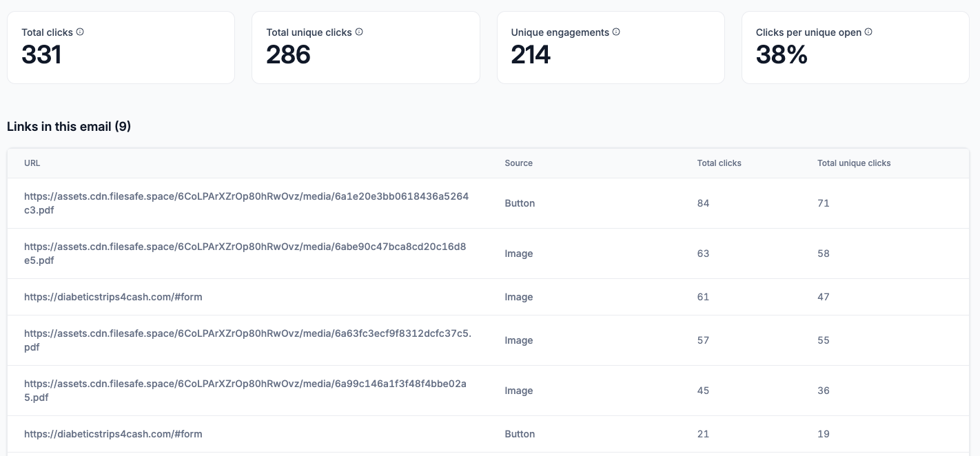Select the total unique clicks value 36
Viewport: 980px width, 456px height.
(824, 391)
